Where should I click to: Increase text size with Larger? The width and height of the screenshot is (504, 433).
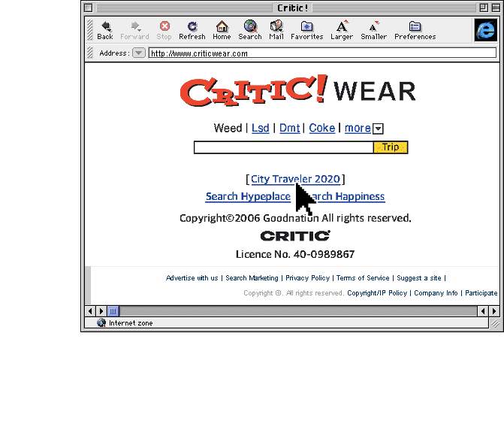(342, 27)
